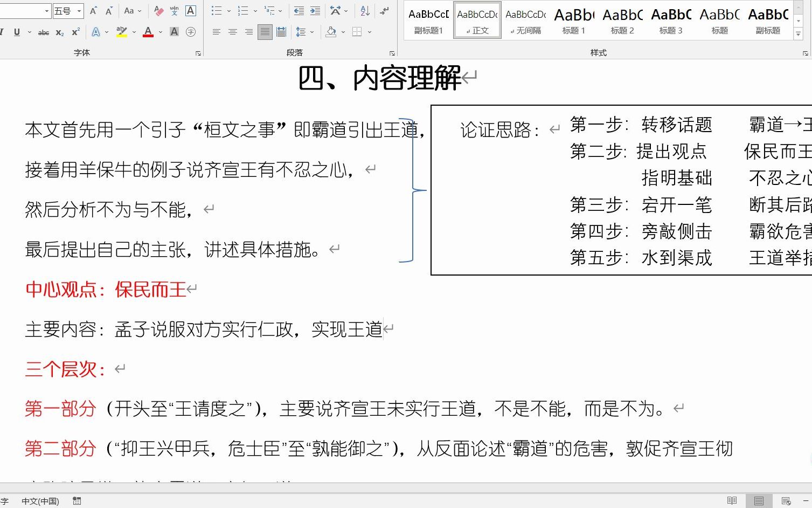This screenshot has height=508, width=812.
Task: Apply red font color
Action: [x=148, y=32]
